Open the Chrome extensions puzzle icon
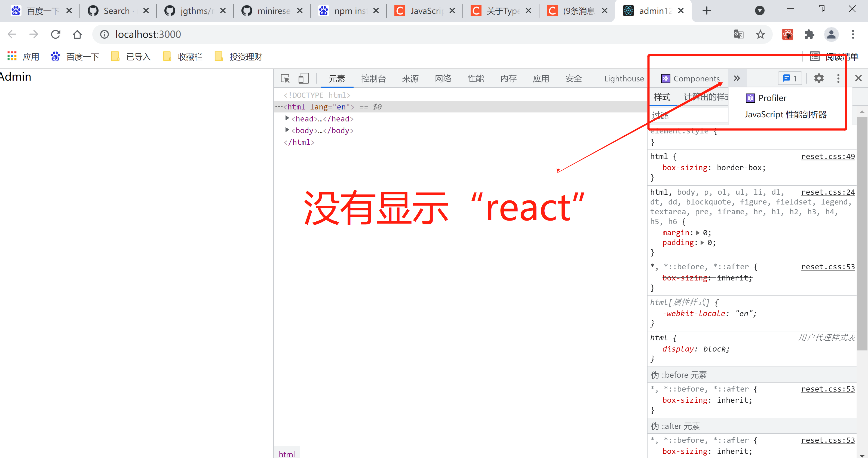This screenshot has width=868, height=458. 809,34
